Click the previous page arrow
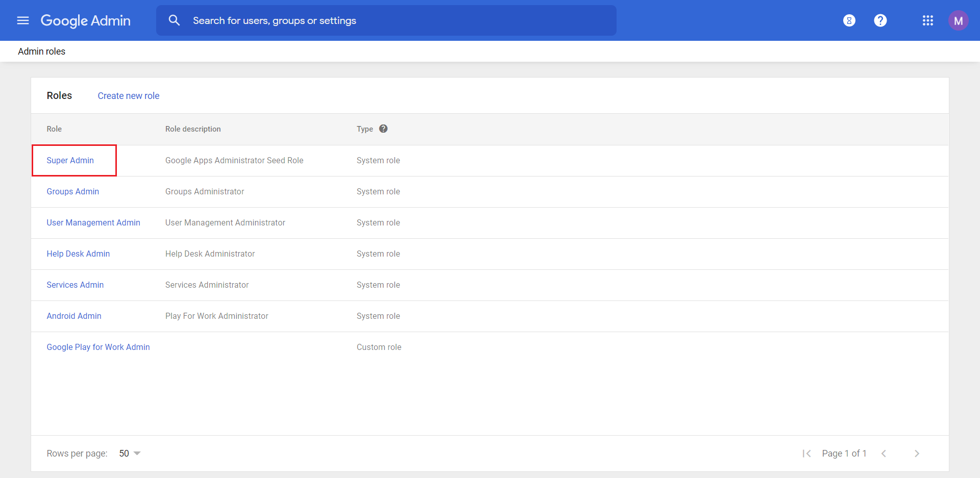The height and width of the screenshot is (478, 980). [884, 454]
